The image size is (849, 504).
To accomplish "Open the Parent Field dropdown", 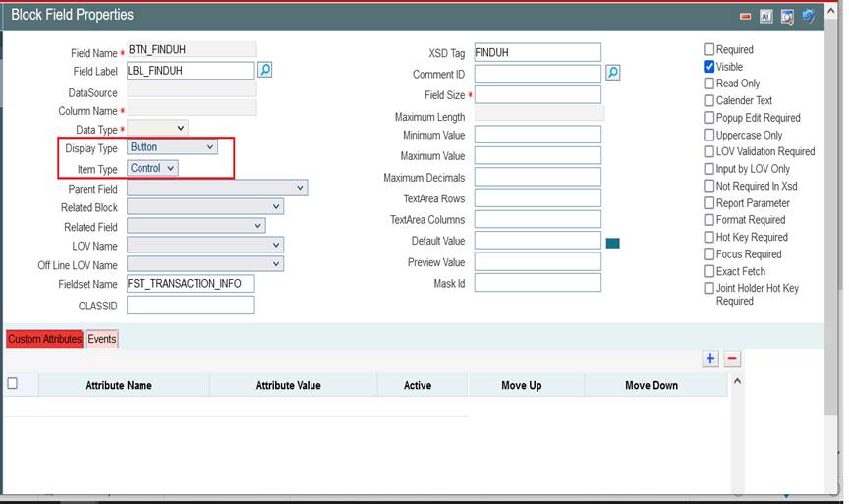I will tap(217, 188).
